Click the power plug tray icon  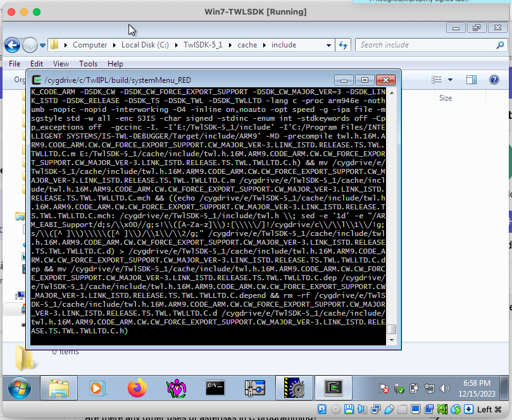(x=414, y=388)
